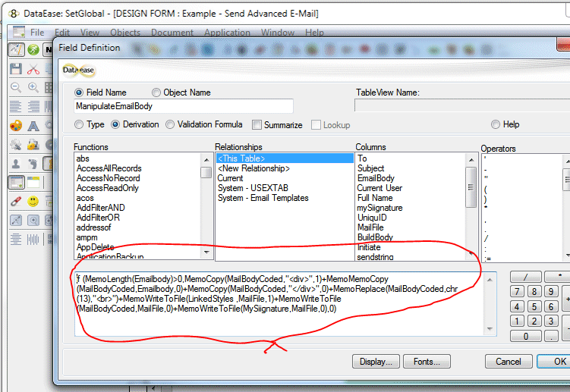Select the Type radio button
The width and height of the screenshot is (570, 392).
pyautogui.click(x=79, y=124)
